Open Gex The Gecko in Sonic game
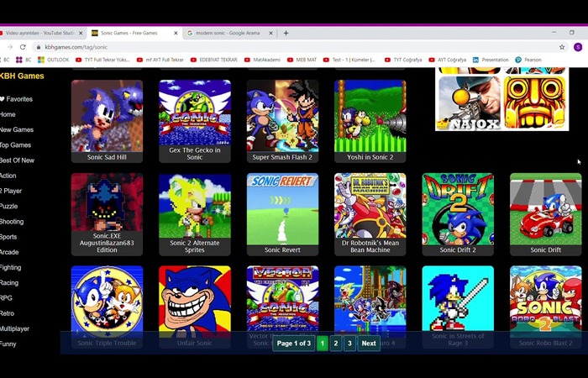The image size is (588, 378). 195,121
